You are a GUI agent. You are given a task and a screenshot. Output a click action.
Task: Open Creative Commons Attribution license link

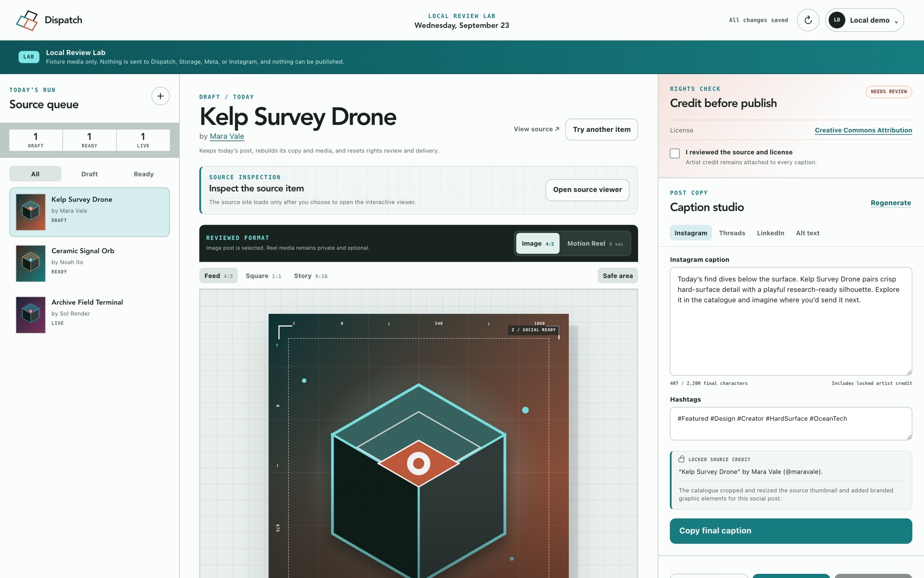coord(863,130)
